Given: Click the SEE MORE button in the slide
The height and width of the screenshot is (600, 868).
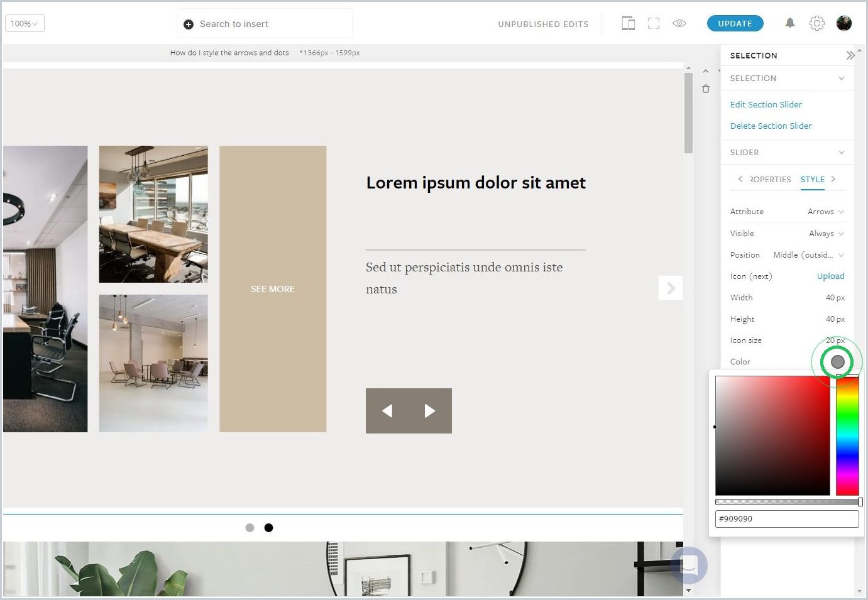Looking at the screenshot, I should coord(273,289).
